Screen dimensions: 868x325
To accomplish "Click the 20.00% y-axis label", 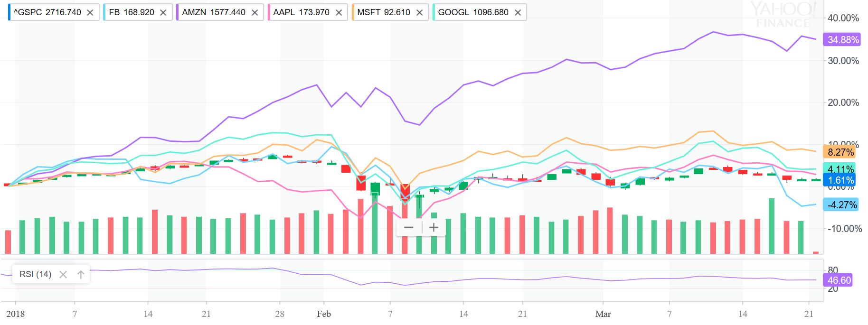I will (x=843, y=102).
